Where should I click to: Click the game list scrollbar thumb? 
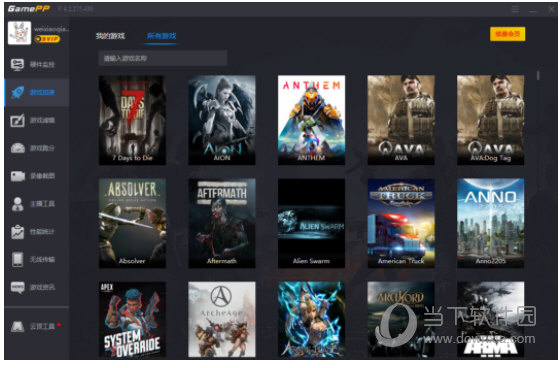pyautogui.click(x=538, y=75)
